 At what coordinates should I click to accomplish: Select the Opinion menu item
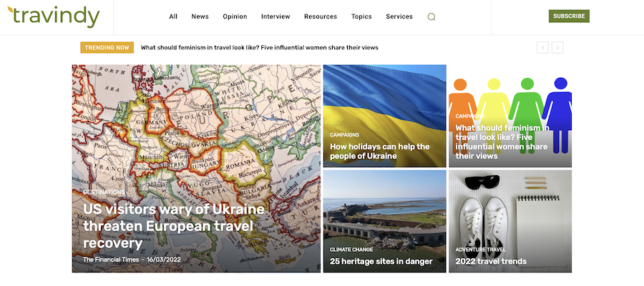235,16
